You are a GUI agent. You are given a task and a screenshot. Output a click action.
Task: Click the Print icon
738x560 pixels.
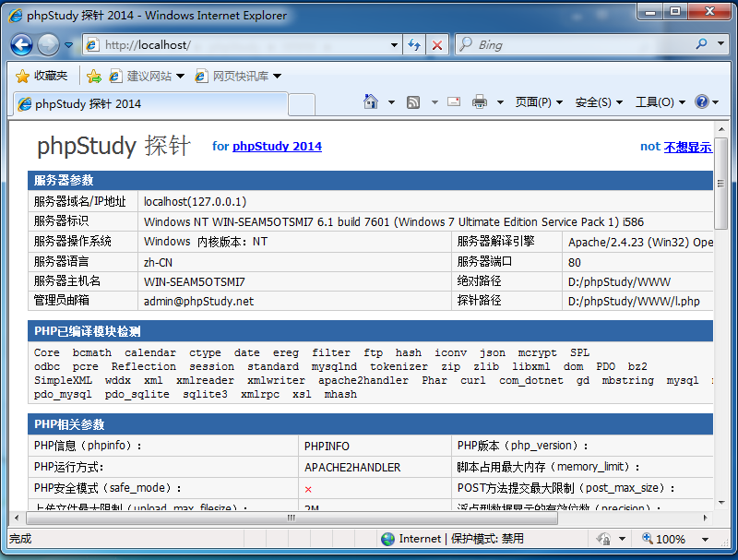[x=480, y=101]
